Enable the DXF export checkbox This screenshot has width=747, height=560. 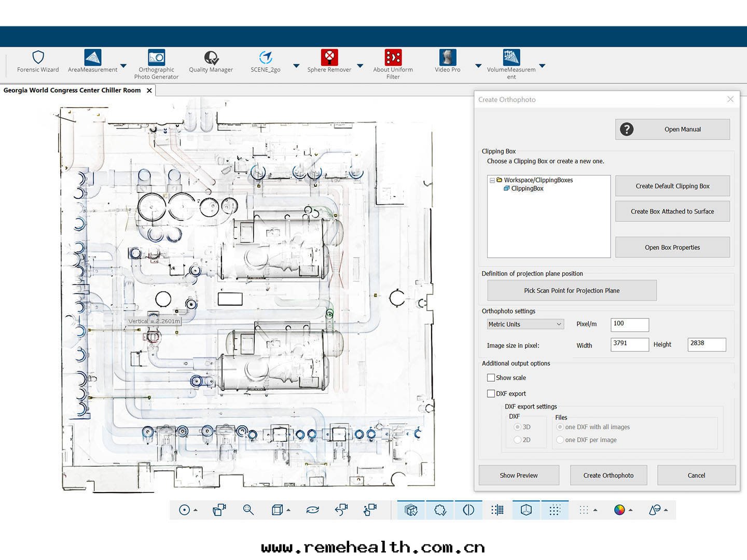[x=491, y=394]
